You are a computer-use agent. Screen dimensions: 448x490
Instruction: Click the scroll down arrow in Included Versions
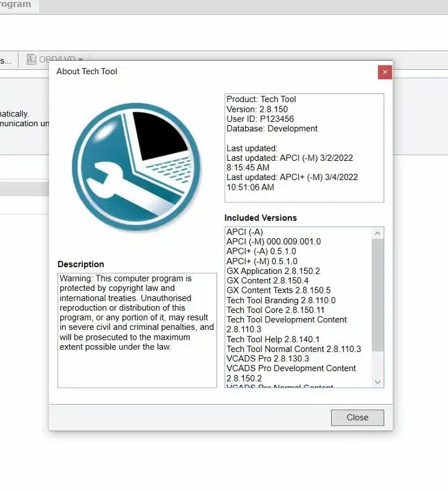click(x=377, y=382)
